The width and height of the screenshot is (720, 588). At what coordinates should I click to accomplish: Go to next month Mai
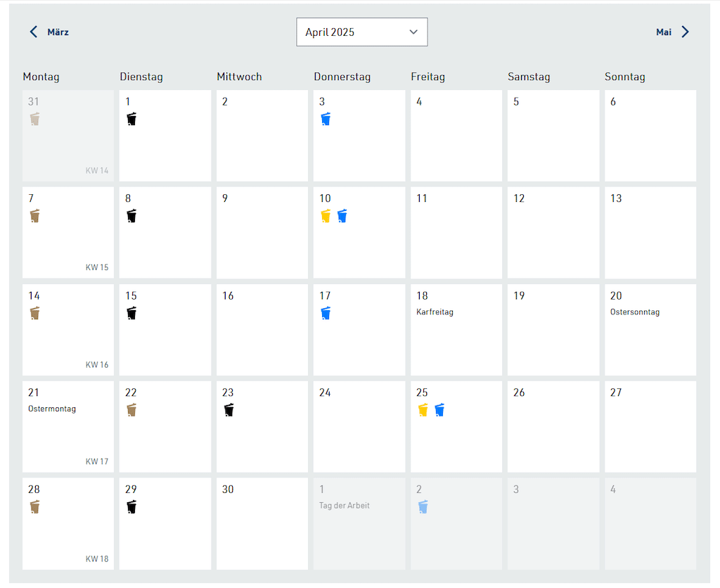pos(664,32)
